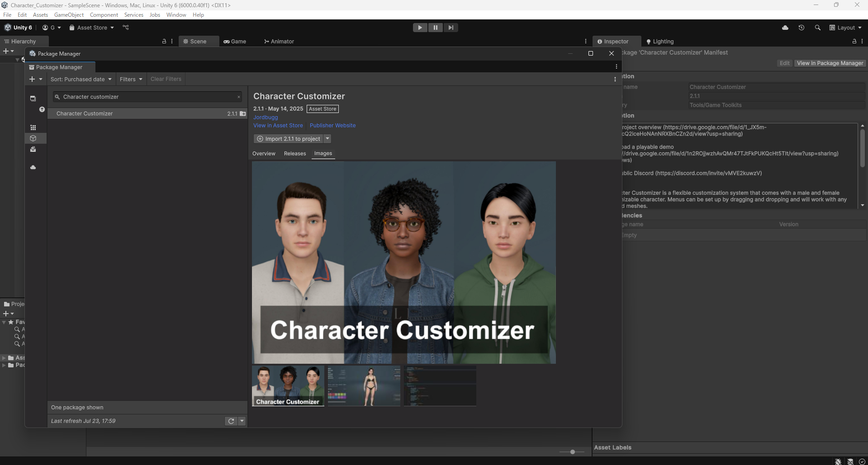The width and height of the screenshot is (868, 465).
Task: Open the Undo History clock icon
Action: (802, 28)
